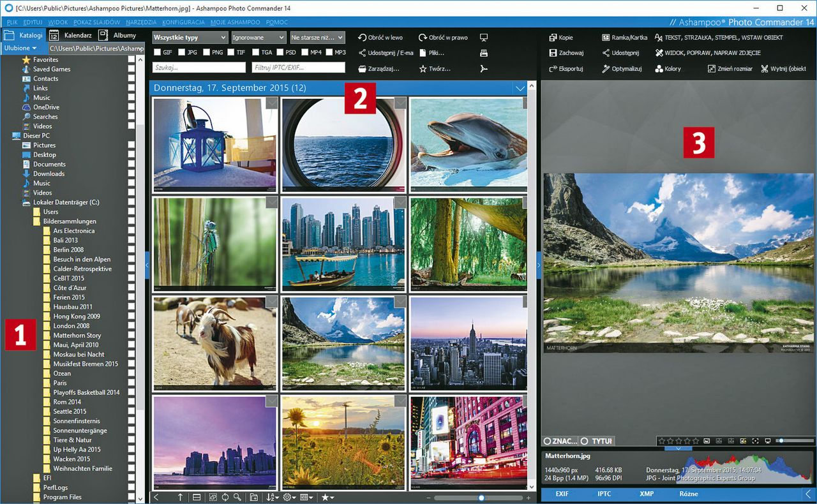
Task: Toggle the split view icon in the bottom toolbar
Action: 197,497
